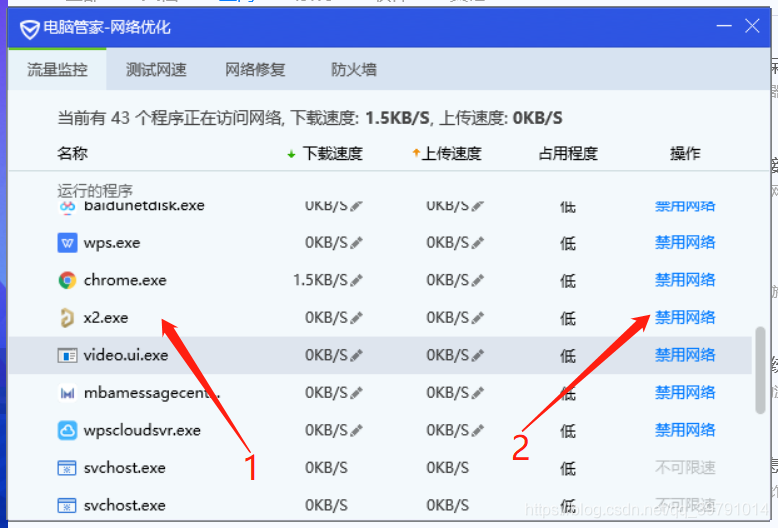Select the video.ui.exe row name
Image resolution: width=778 pixels, height=528 pixels.
coord(126,355)
